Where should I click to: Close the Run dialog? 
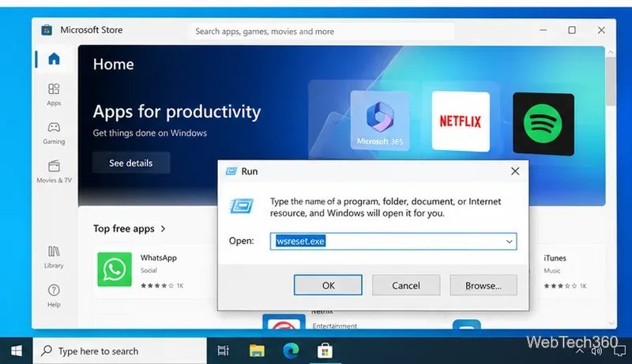[x=515, y=171]
